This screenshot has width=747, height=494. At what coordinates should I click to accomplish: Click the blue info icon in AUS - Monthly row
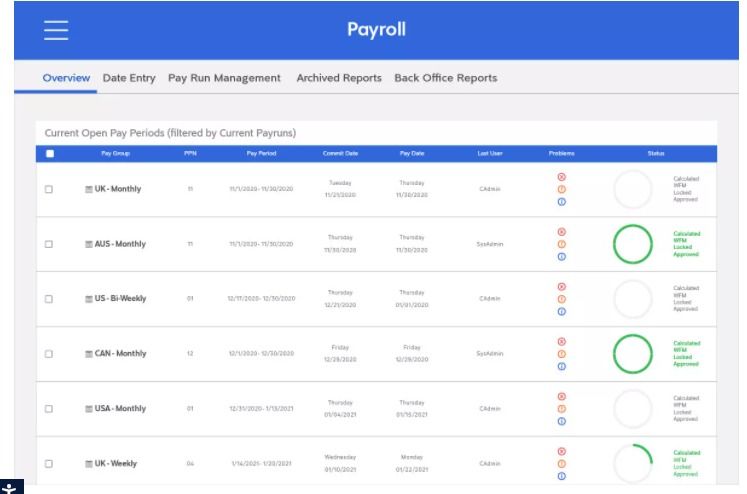pyautogui.click(x=562, y=257)
